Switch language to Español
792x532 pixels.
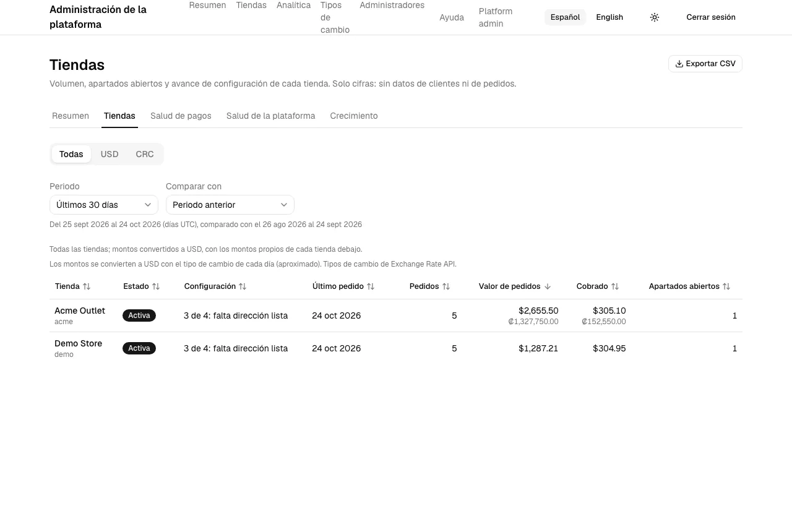(x=565, y=17)
